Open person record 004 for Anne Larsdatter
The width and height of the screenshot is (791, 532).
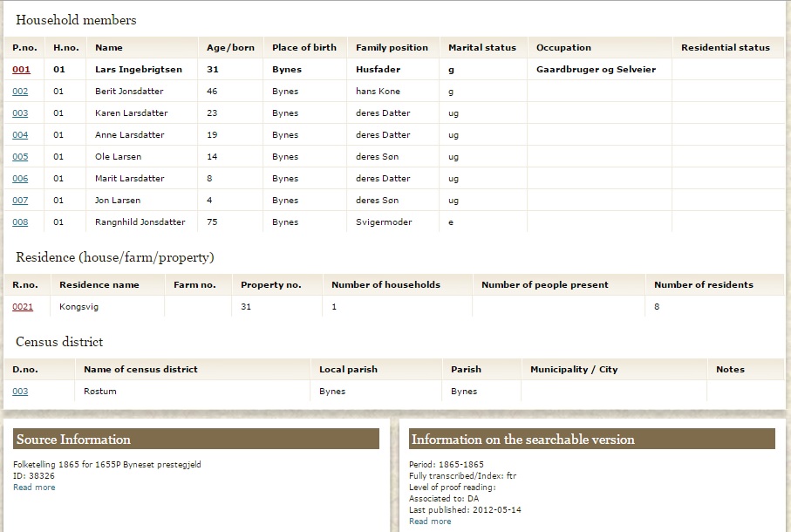pos(20,134)
